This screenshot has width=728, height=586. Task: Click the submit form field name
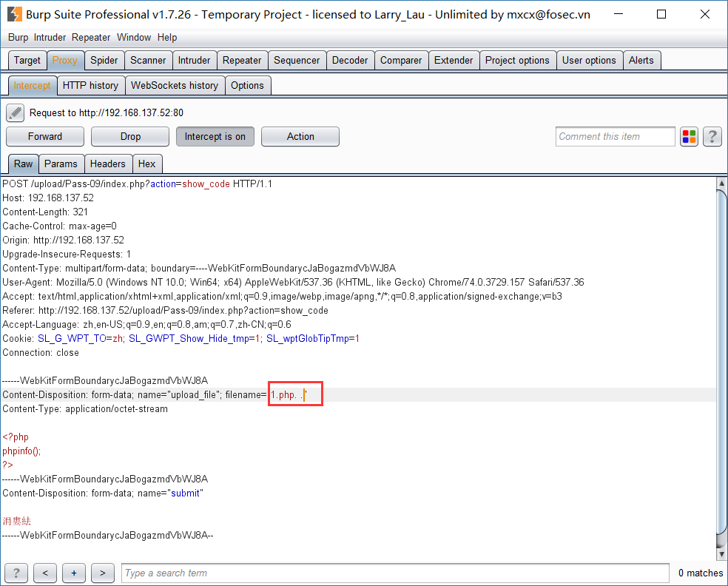coord(185,493)
